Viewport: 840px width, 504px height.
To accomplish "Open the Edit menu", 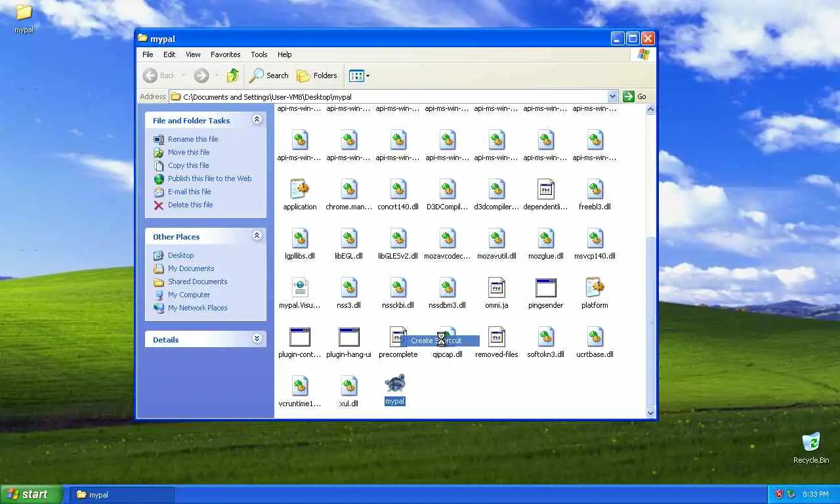I will point(169,54).
